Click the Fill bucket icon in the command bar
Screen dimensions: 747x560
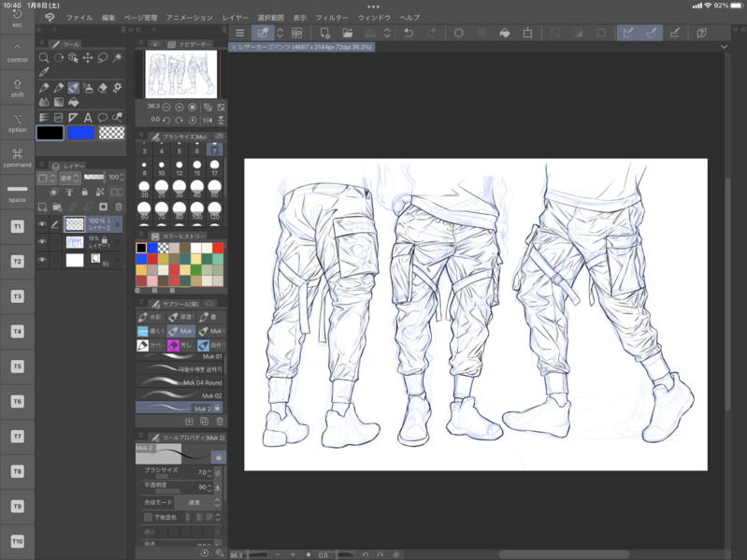[505, 33]
